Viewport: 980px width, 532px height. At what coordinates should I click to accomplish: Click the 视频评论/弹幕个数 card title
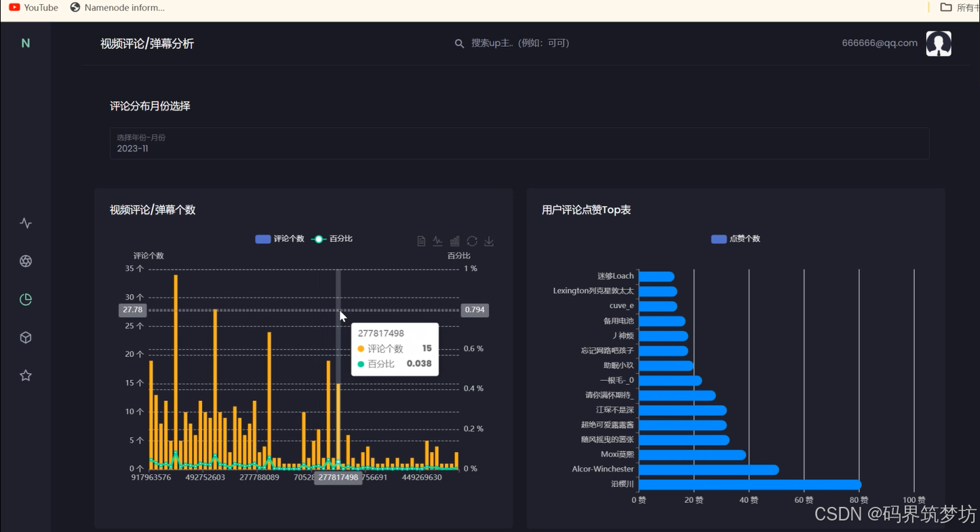[x=153, y=210]
